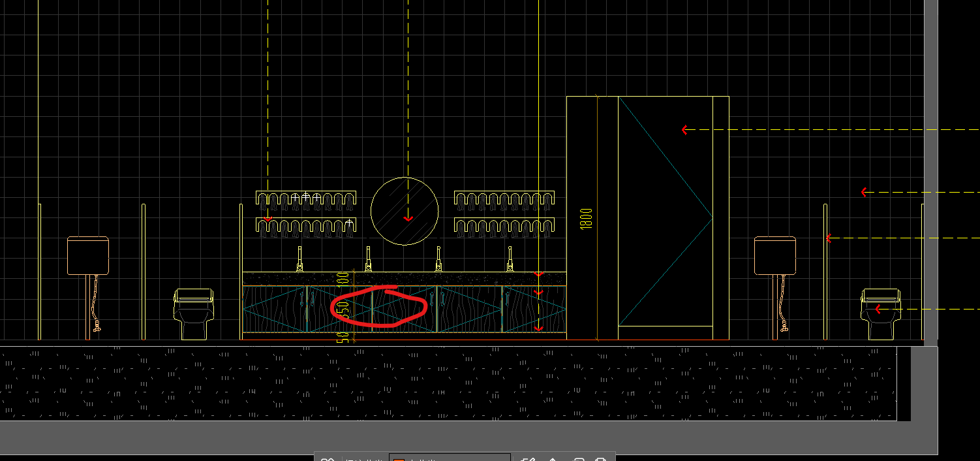Viewport: 980px width, 461px height.
Task: Select the upper-left towel rack
Action: (x=306, y=200)
